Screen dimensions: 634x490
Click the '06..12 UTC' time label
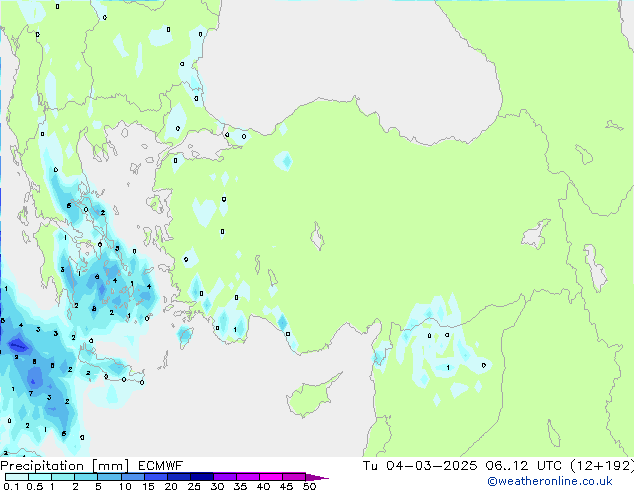click(x=524, y=466)
